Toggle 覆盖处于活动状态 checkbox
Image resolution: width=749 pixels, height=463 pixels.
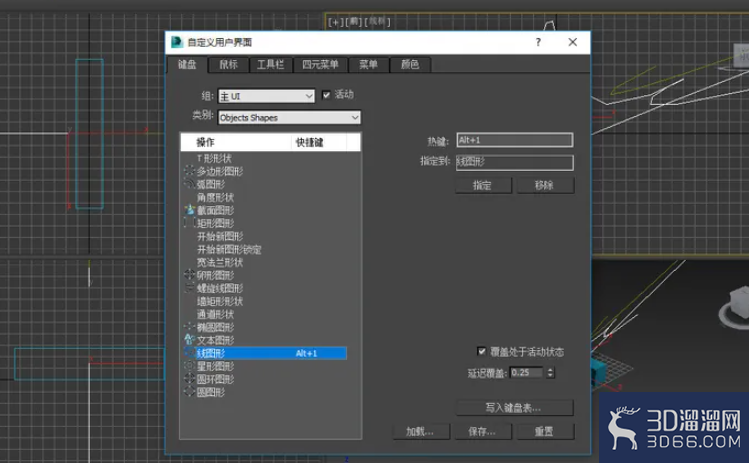pos(482,352)
